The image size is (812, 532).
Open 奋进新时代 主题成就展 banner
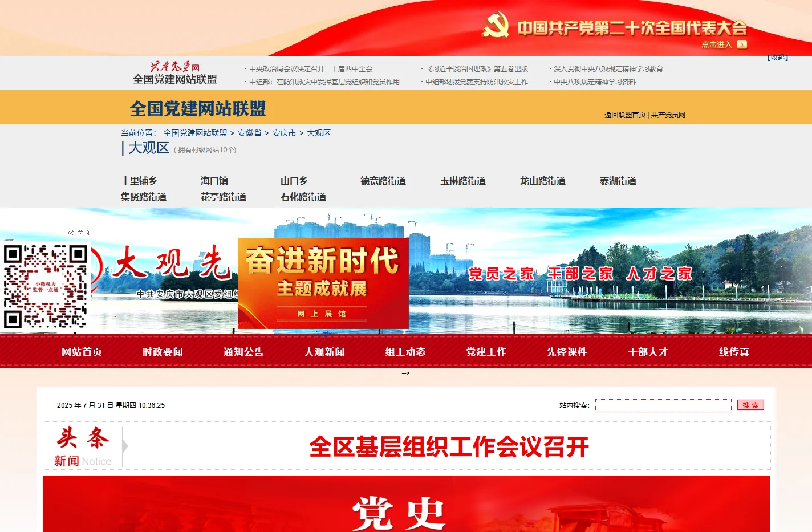tap(323, 283)
